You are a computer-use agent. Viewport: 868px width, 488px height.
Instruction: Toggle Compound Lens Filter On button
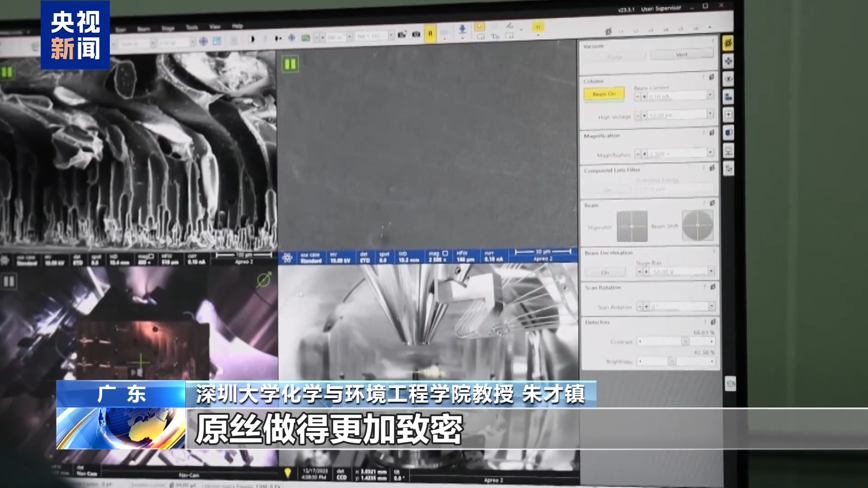point(607,190)
